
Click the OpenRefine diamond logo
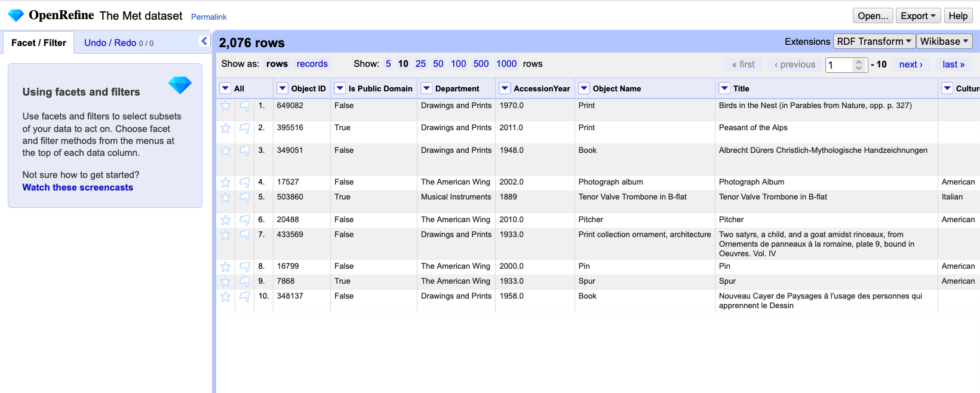pos(16,16)
